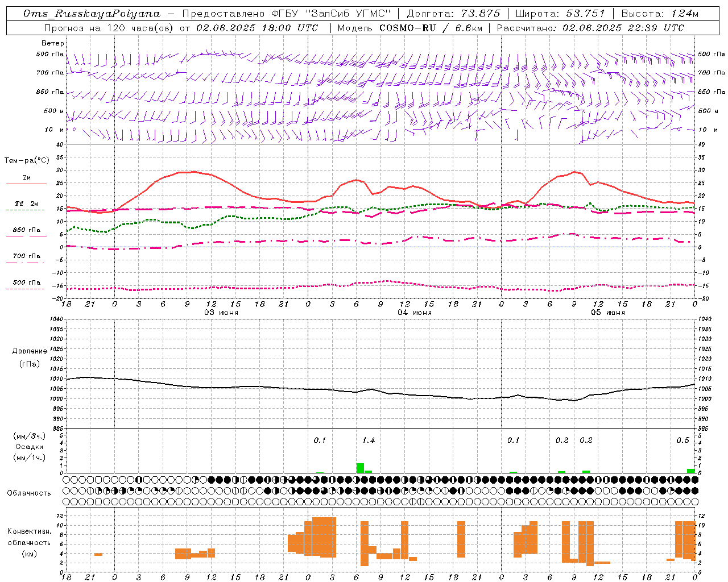Click the Конвективн. convective cloud panel label

(29, 531)
